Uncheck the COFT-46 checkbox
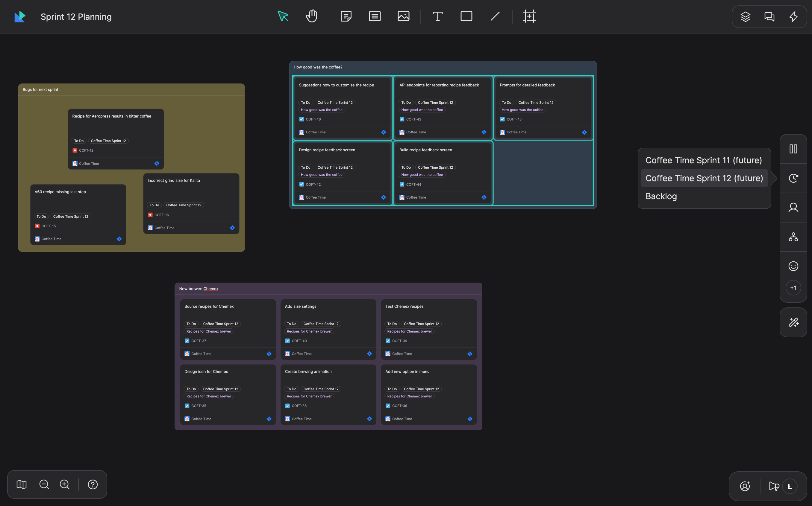Screen dimensions: 812x506 [301, 119]
